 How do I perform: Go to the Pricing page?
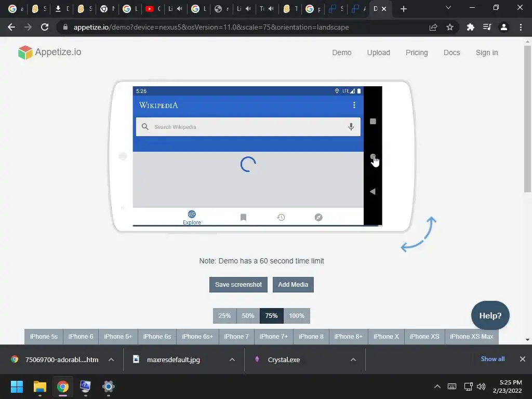tap(417, 52)
